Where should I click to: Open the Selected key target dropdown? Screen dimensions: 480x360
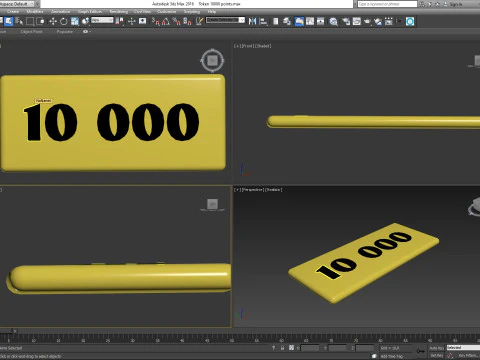pos(463,348)
